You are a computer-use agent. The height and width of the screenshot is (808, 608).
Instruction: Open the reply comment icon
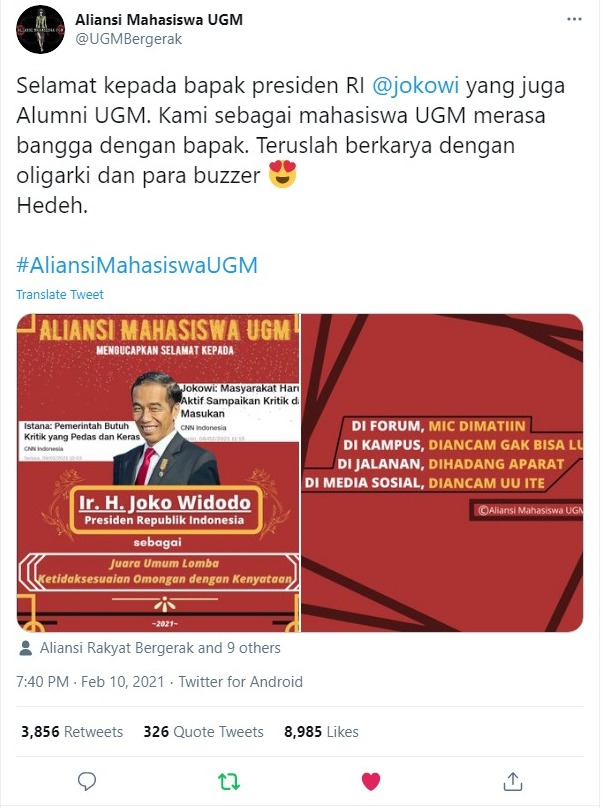point(87,782)
